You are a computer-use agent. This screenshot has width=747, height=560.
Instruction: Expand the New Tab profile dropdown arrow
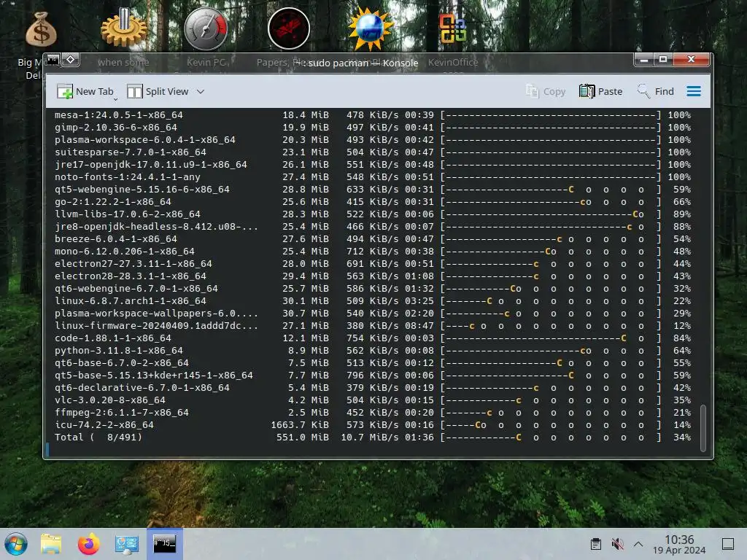coord(116,98)
